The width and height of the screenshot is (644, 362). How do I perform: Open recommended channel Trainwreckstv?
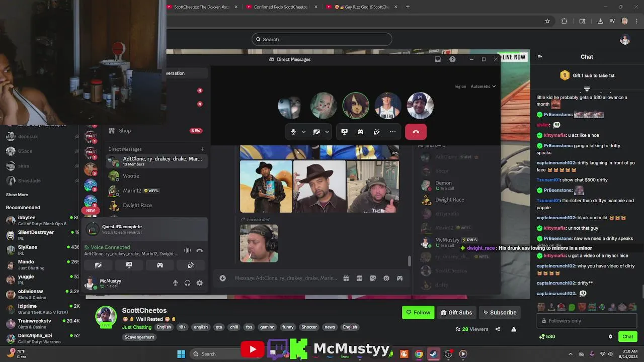[x=43, y=323]
